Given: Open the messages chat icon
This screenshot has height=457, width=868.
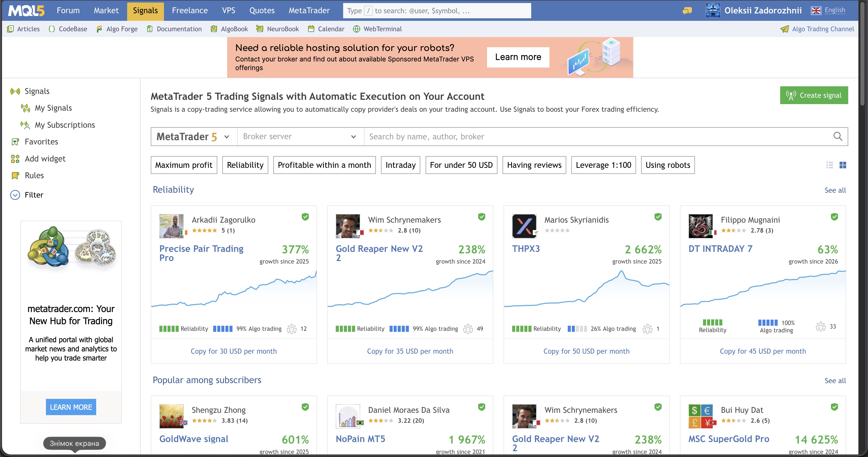Looking at the screenshot, I should [687, 11].
